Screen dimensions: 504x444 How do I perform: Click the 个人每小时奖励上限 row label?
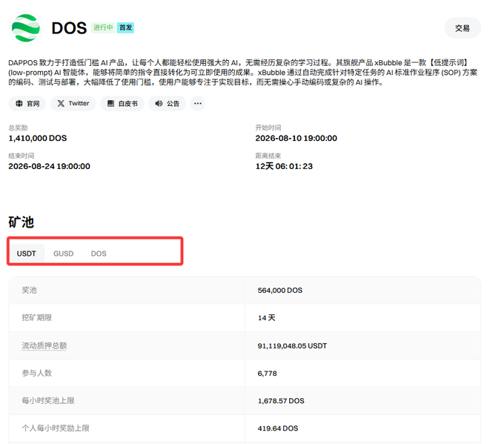pos(56,428)
